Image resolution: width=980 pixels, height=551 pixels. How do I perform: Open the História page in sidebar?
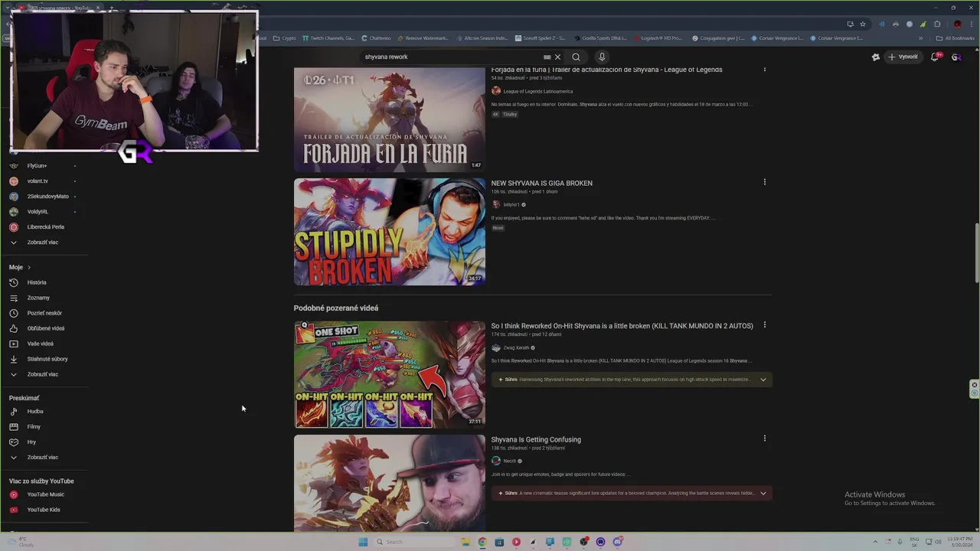coord(37,282)
